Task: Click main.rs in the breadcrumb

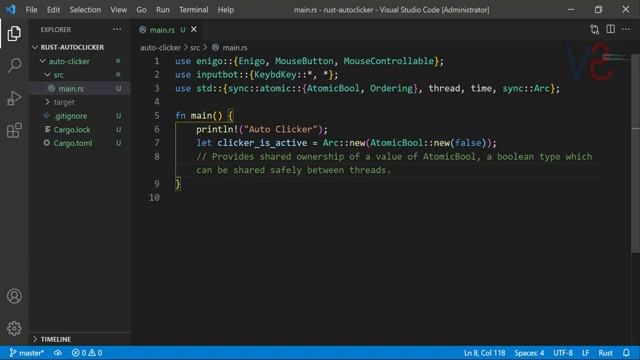Action: pyautogui.click(x=235, y=47)
